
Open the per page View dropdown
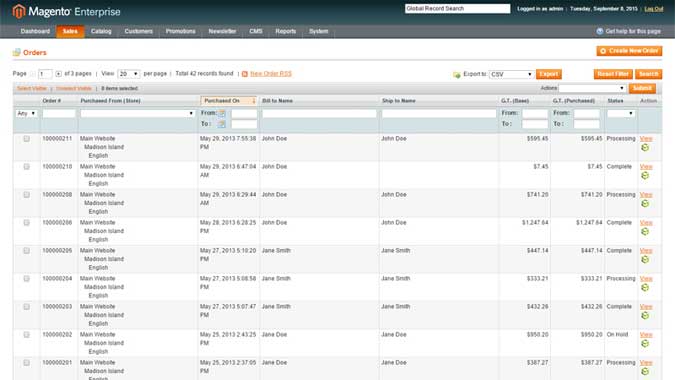(x=128, y=74)
